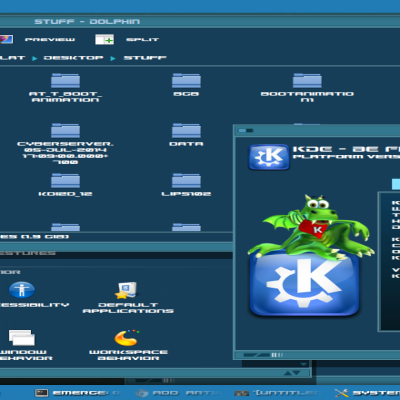The image size is (400, 400).
Task: Click the Split view icon in Dolphin
Action: (x=104, y=39)
